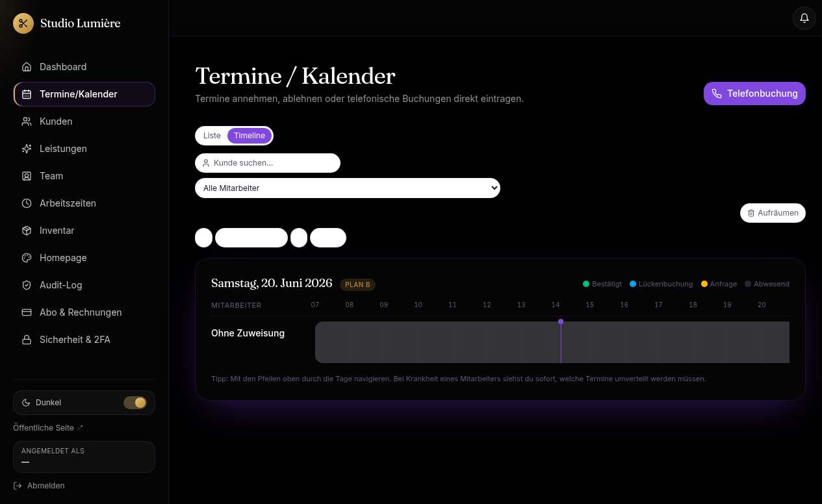This screenshot has height=504, width=822.
Task: Turn off the Dunkel mode switch
Action: point(135,403)
